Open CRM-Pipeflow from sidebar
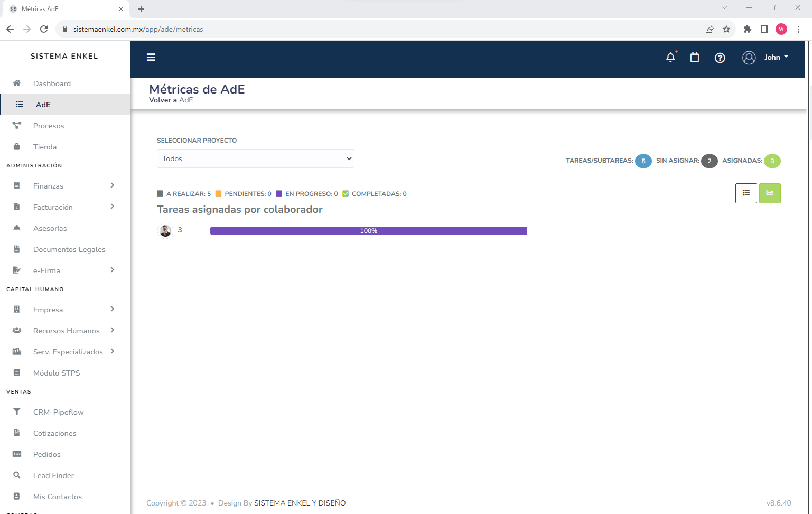Image resolution: width=812 pixels, height=514 pixels. pyautogui.click(x=58, y=412)
